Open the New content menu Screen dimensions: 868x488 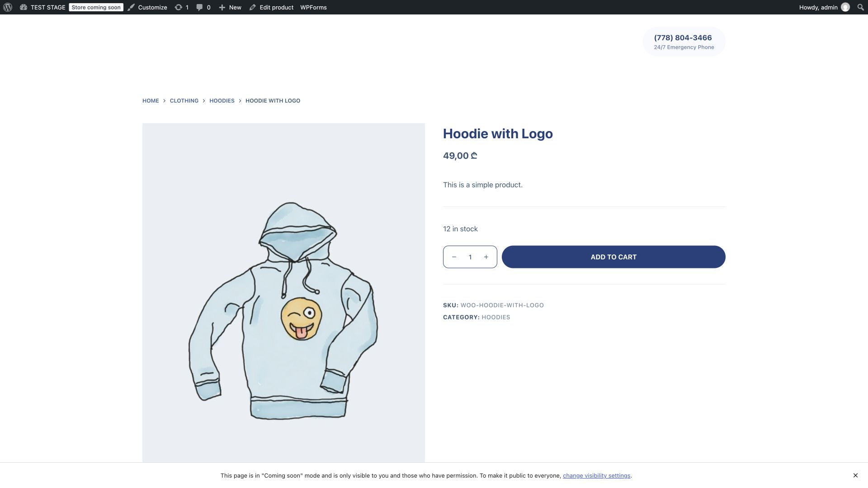[230, 7]
